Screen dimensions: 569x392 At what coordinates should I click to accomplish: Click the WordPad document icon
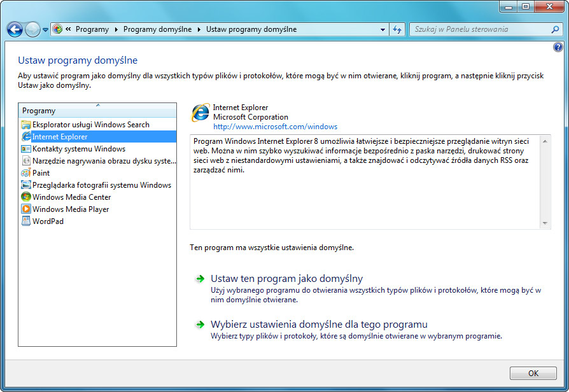[x=25, y=221]
